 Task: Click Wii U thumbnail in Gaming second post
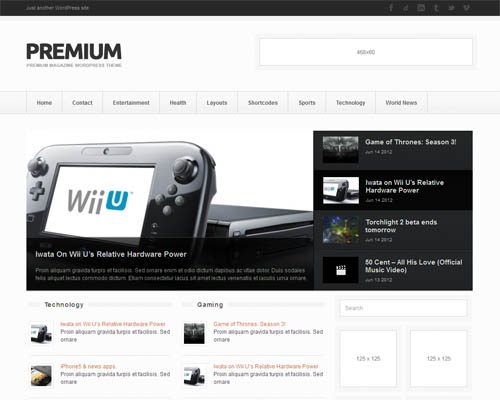tap(194, 376)
